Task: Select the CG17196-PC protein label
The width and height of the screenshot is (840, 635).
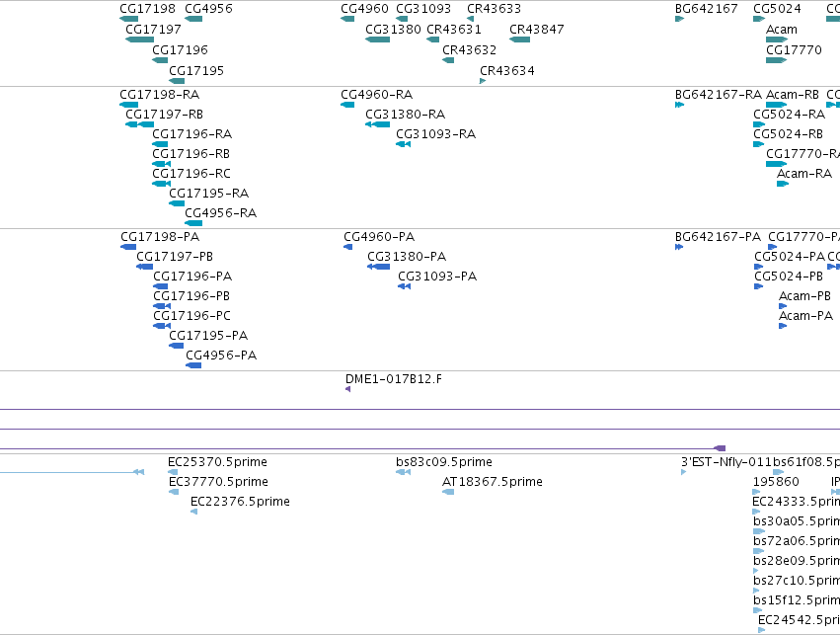Action: pyautogui.click(x=192, y=316)
